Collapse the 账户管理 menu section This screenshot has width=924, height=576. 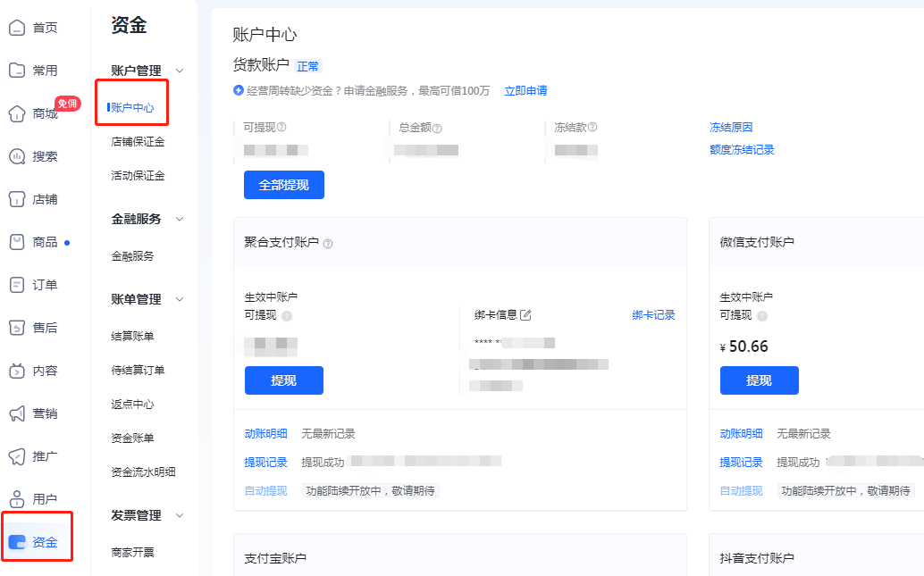pyautogui.click(x=180, y=71)
